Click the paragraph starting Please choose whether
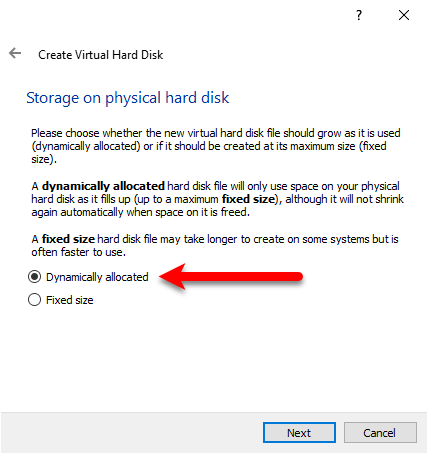The width and height of the screenshot is (428, 454). point(216,146)
